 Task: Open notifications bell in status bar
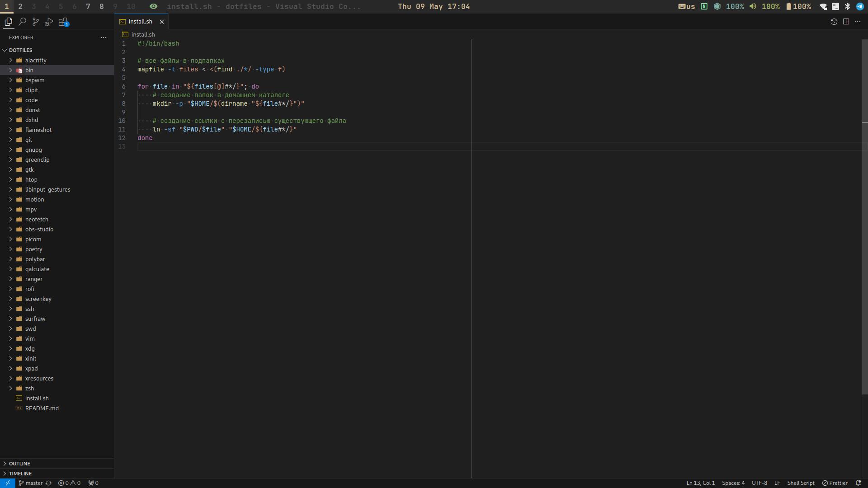click(858, 483)
